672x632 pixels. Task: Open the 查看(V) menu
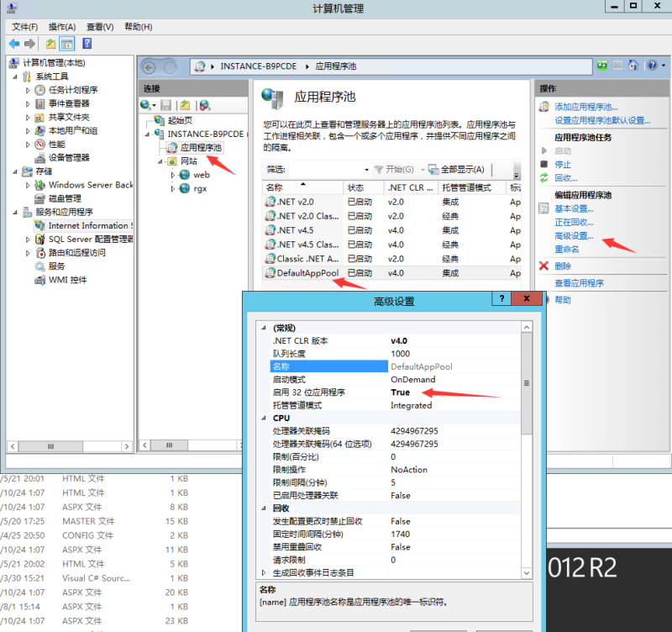point(100,27)
